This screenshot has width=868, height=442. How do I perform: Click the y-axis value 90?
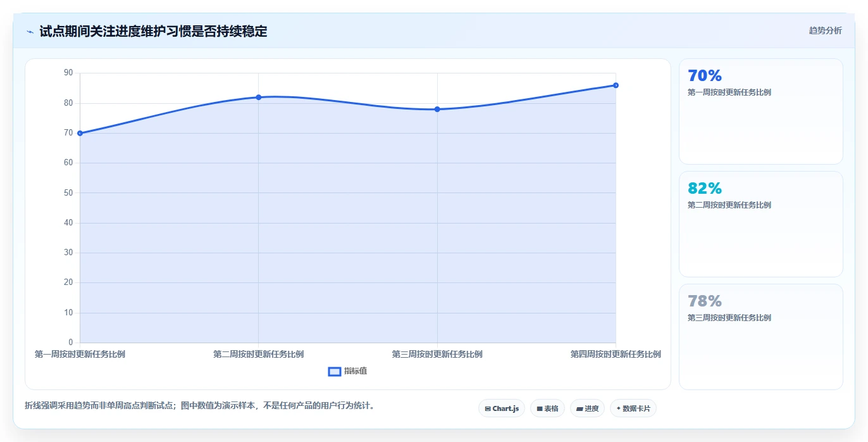coord(68,73)
